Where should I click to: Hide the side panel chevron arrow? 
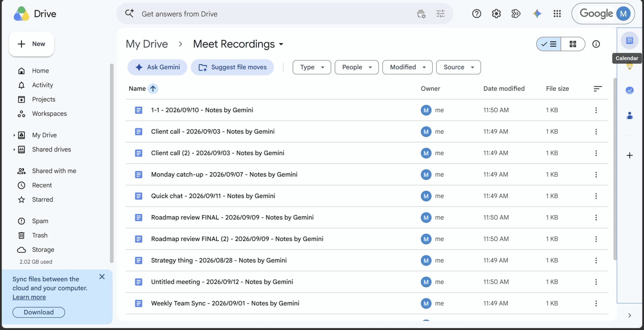629,316
